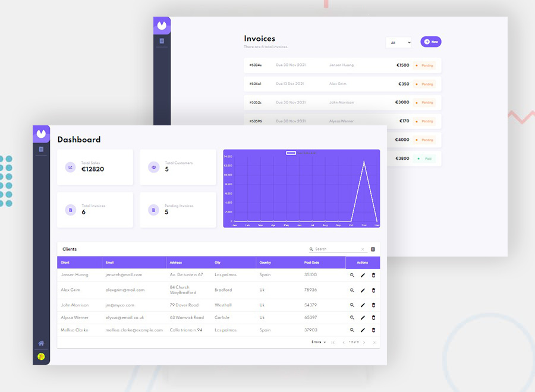Click the peak point on sales chart
Image resolution: width=535 pixels, height=392 pixels.
364,162
